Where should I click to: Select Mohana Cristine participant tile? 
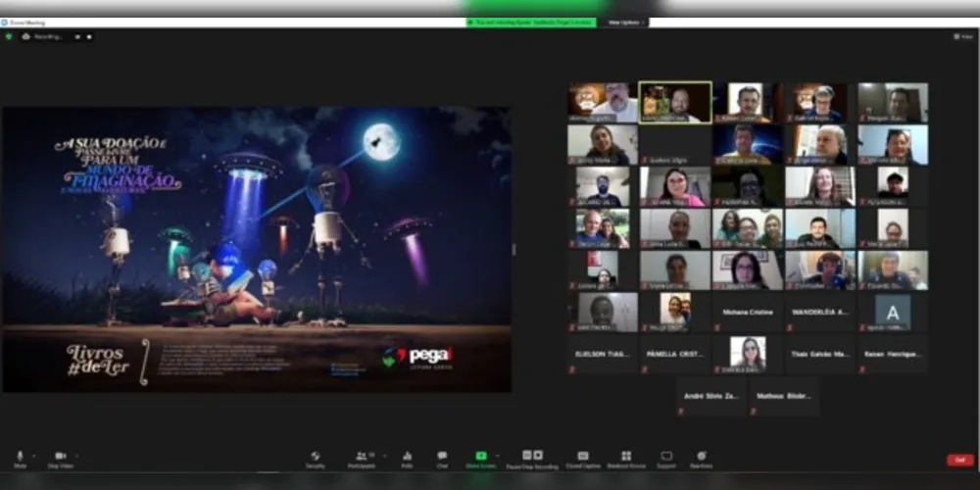(748, 312)
